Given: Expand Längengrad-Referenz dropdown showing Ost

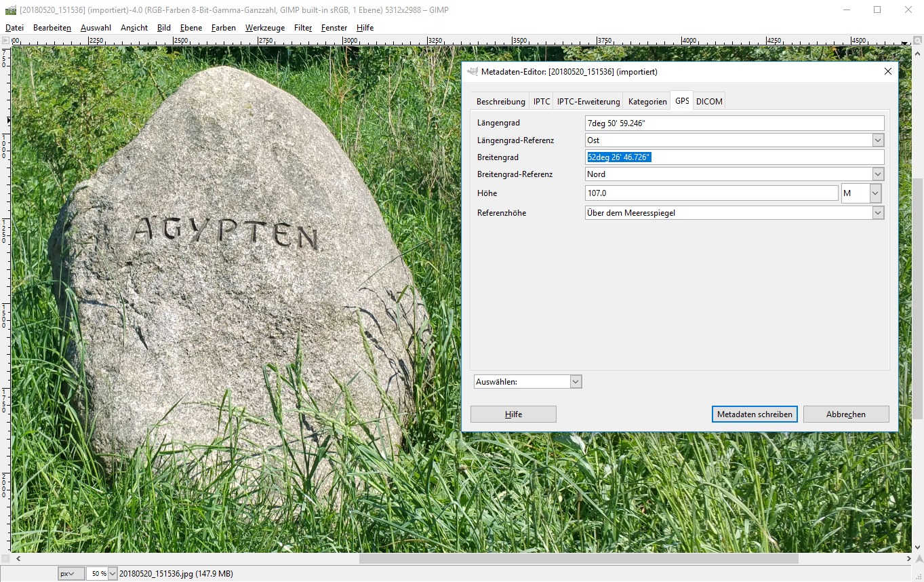Looking at the screenshot, I should [878, 140].
